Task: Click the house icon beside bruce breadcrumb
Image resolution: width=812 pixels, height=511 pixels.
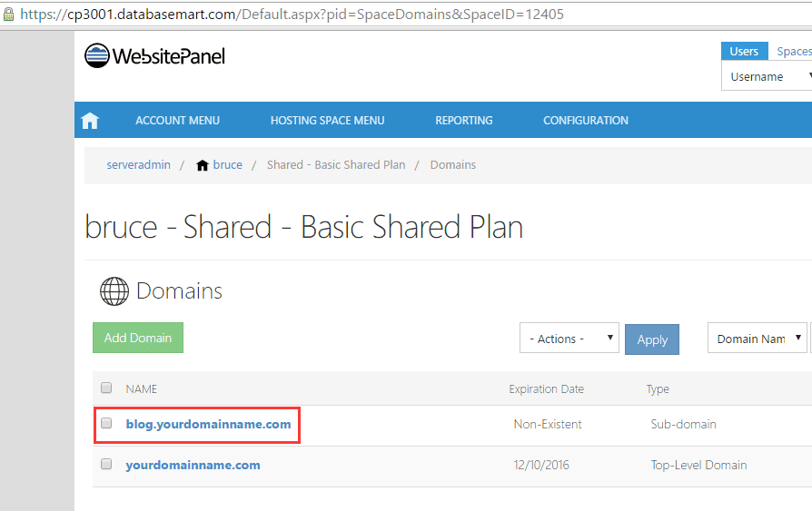Action: point(202,165)
